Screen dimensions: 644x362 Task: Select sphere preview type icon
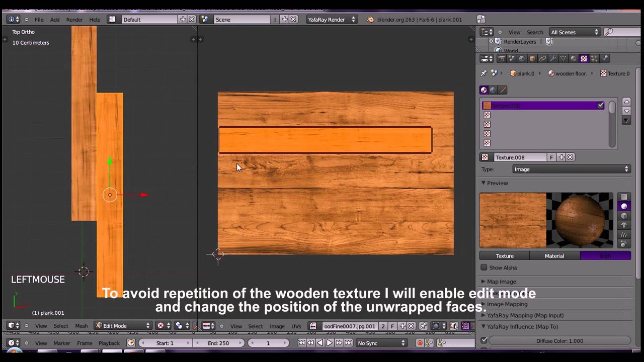click(624, 206)
